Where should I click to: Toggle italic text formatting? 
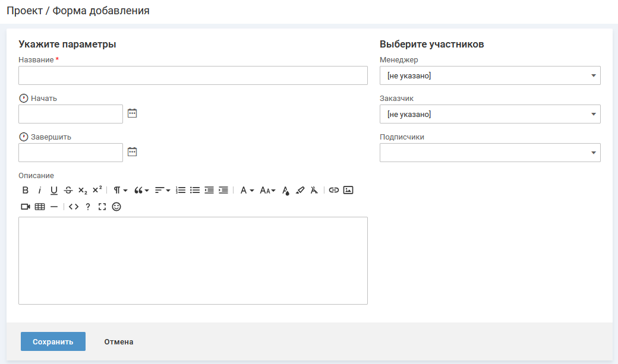[x=40, y=190]
